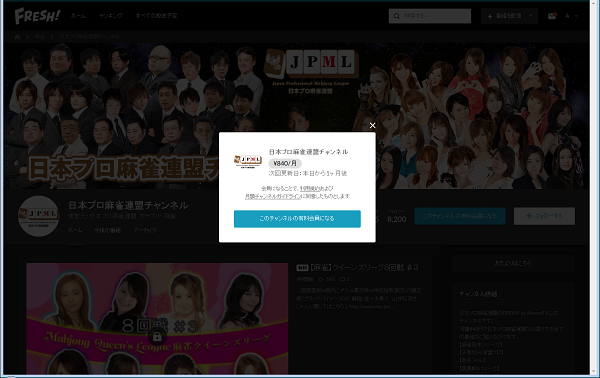Image resolution: width=600 pixels, height=378 pixels.
Task: Click the 次回更新日 renewal text in the popup
Action: 308,173
